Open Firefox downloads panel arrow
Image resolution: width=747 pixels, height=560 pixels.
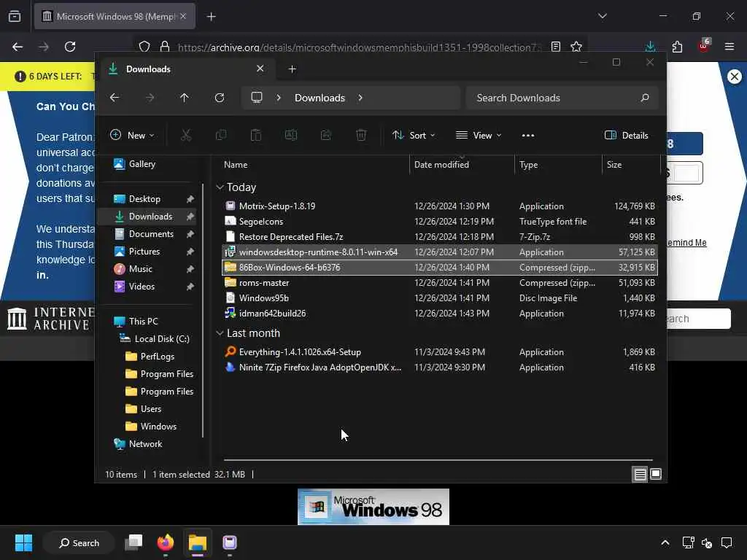[650, 47]
